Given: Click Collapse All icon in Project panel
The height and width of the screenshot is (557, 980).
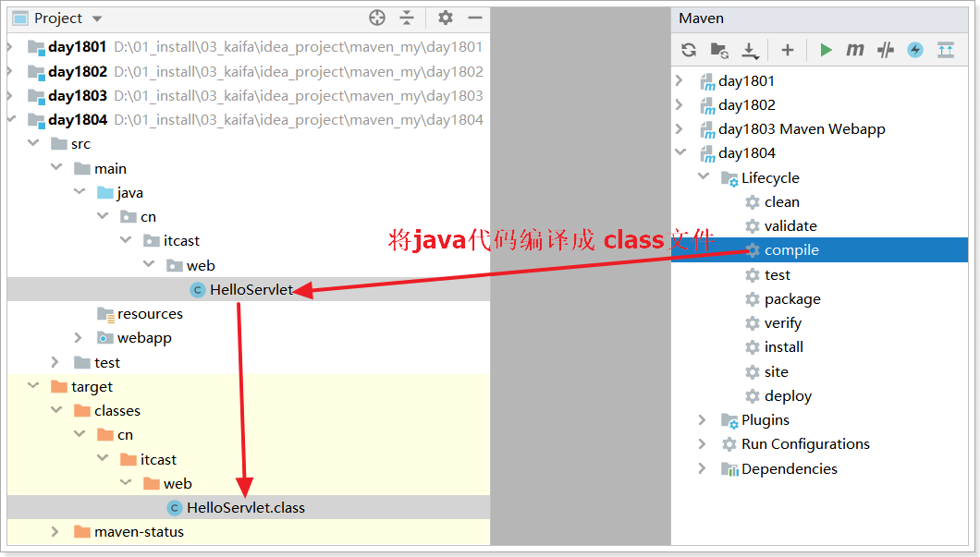Looking at the screenshot, I should tap(407, 18).
